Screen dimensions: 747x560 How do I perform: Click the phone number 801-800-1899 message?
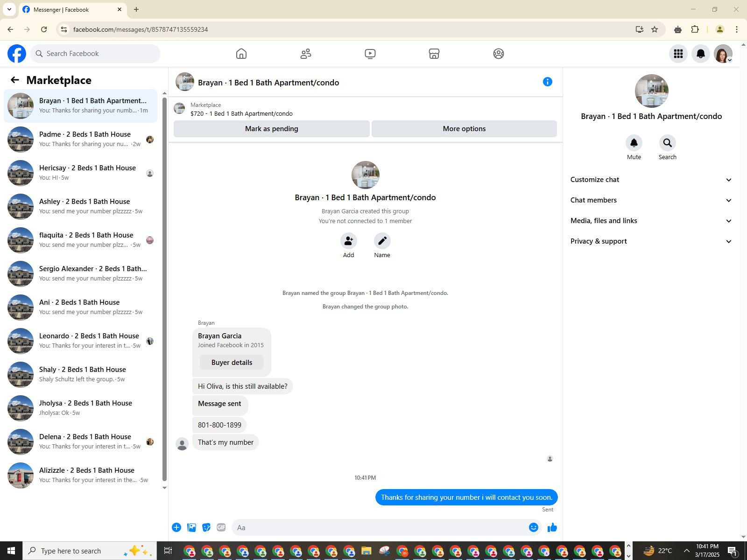[x=219, y=425]
